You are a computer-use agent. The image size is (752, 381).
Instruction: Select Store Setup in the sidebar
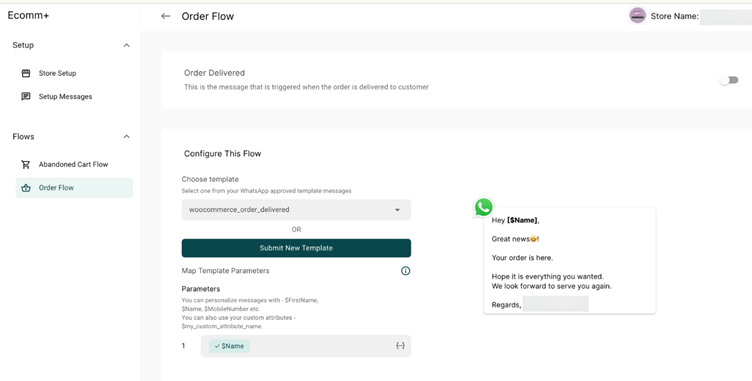(x=57, y=73)
